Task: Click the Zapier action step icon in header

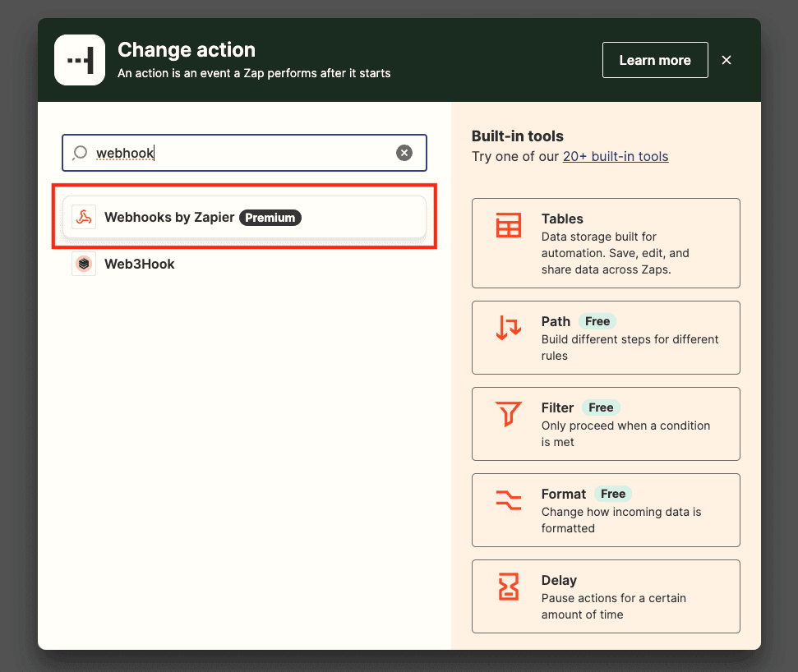Action: (80, 60)
